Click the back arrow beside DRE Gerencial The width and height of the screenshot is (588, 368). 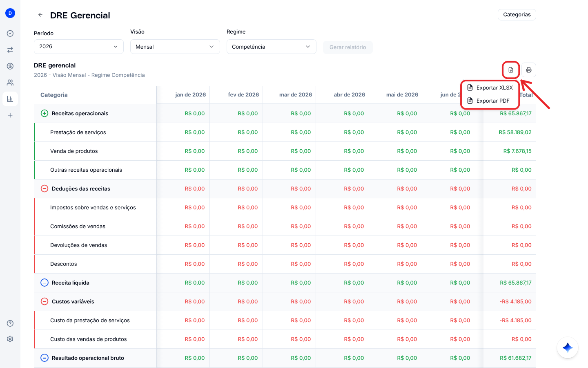click(40, 15)
